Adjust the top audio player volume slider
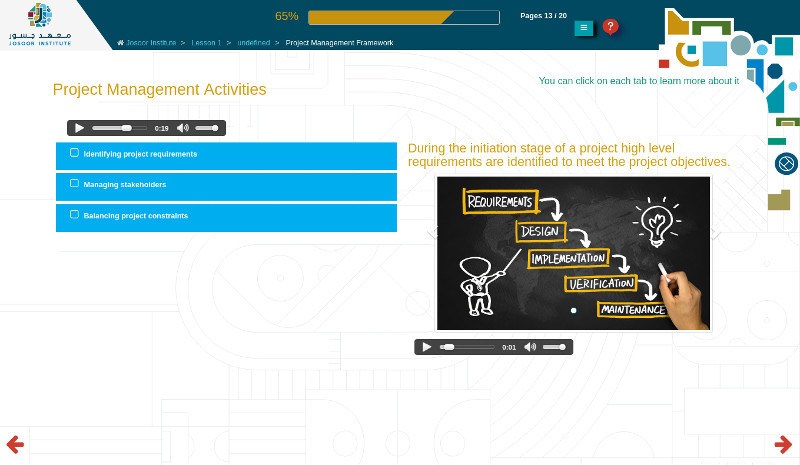The width and height of the screenshot is (800, 465). [x=207, y=128]
